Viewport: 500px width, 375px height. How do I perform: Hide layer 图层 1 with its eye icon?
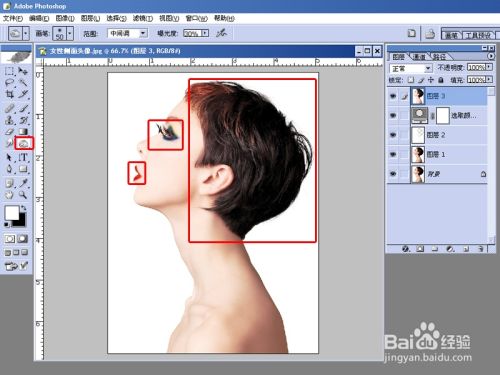click(393, 154)
